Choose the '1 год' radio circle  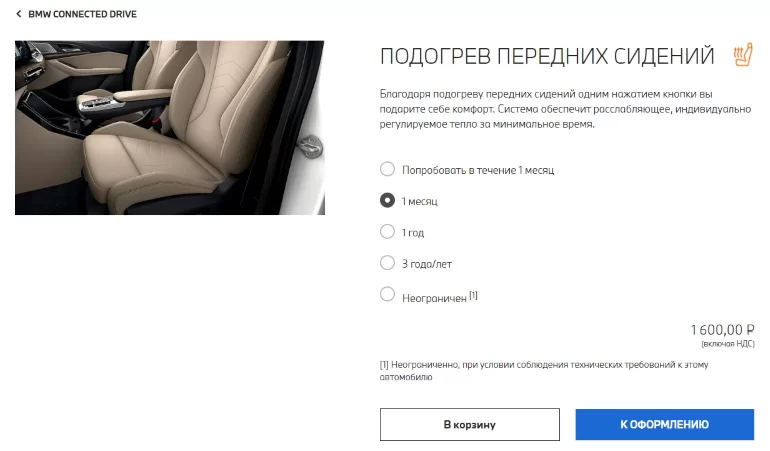point(387,231)
